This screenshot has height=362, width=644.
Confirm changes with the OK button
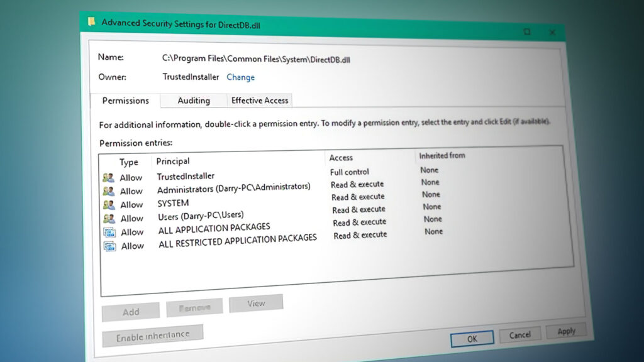pos(472,338)
